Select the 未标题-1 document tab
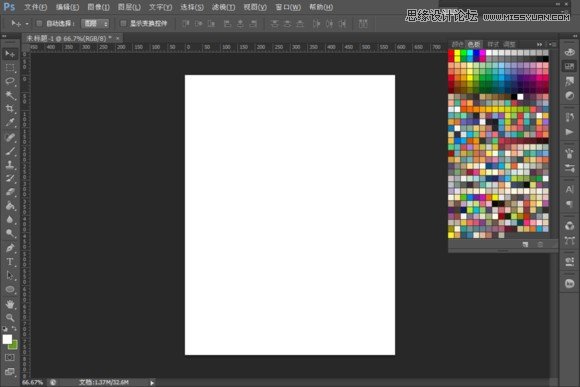The height and width of the screenshot is (387, 580). click(69, 38)
